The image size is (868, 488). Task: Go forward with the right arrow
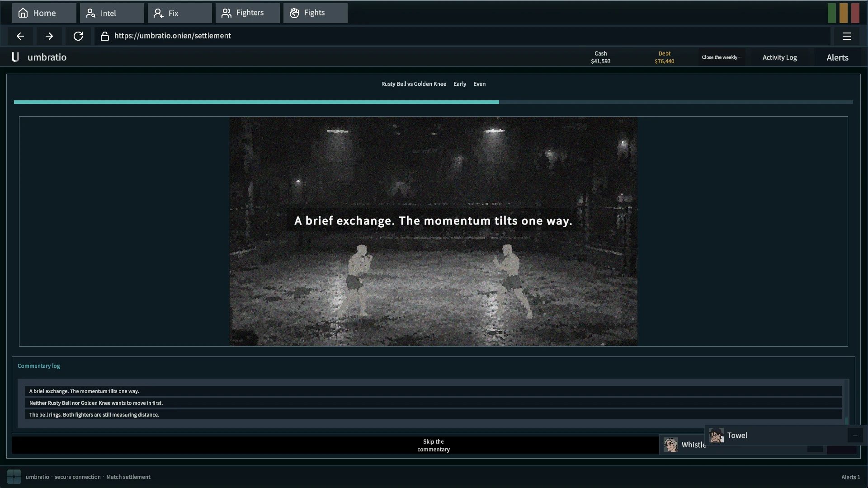(x=49, y=36)
